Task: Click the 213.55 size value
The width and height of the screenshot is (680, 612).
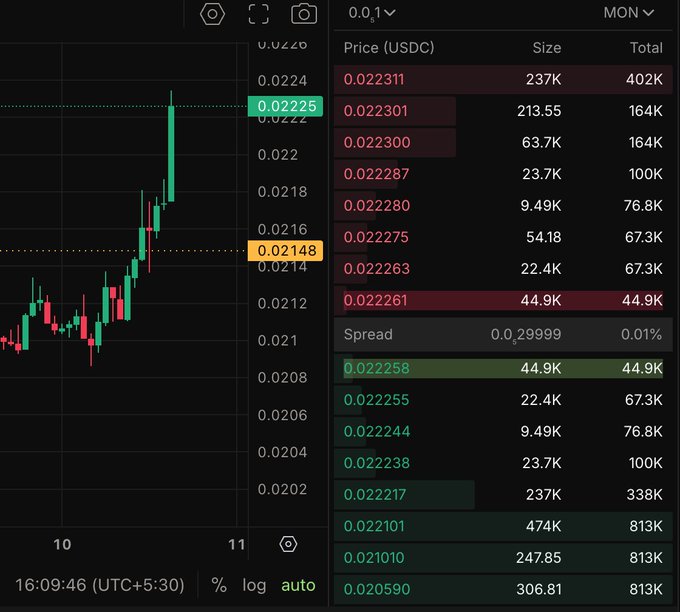Action: click(x=539, y=111)
